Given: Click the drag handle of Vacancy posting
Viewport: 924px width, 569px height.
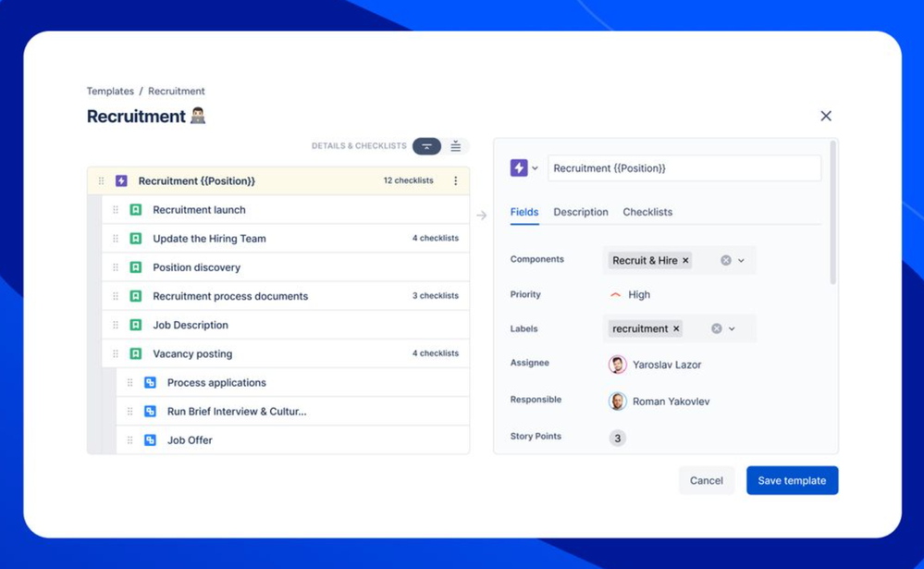Looking at the screenshot, I should pyautogui.click(x=116, y=353).
